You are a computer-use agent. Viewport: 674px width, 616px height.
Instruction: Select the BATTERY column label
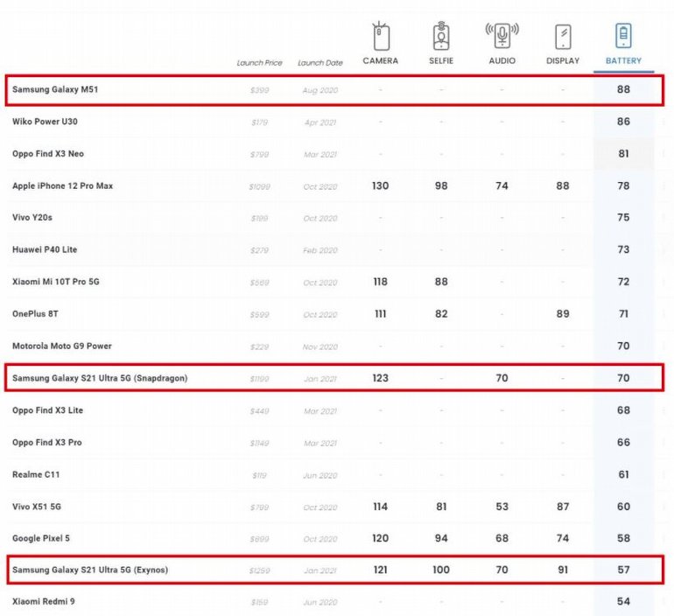click(x=623, y=60)
